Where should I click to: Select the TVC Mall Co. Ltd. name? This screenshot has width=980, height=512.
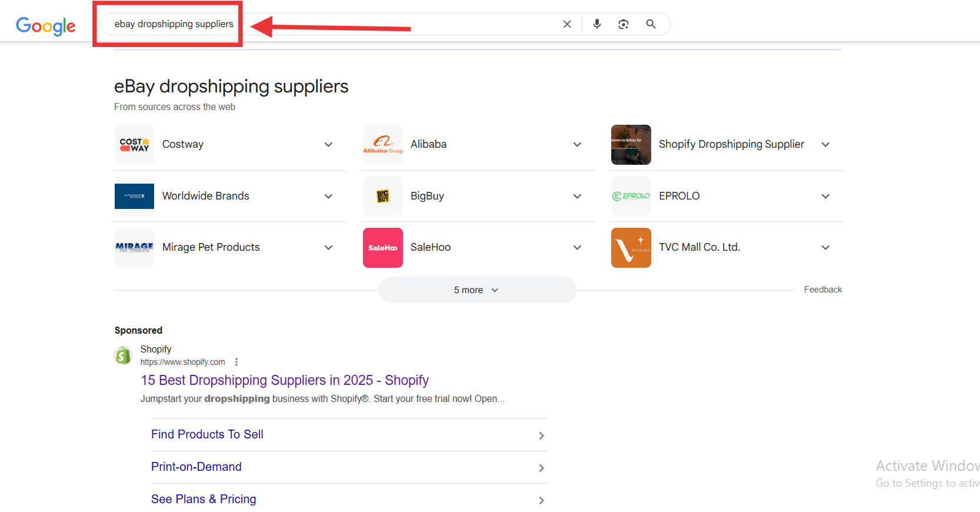coord(699,247)
